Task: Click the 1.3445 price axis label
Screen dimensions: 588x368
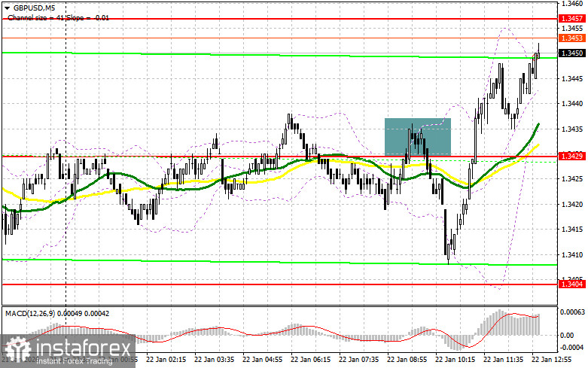Action: 572,79
